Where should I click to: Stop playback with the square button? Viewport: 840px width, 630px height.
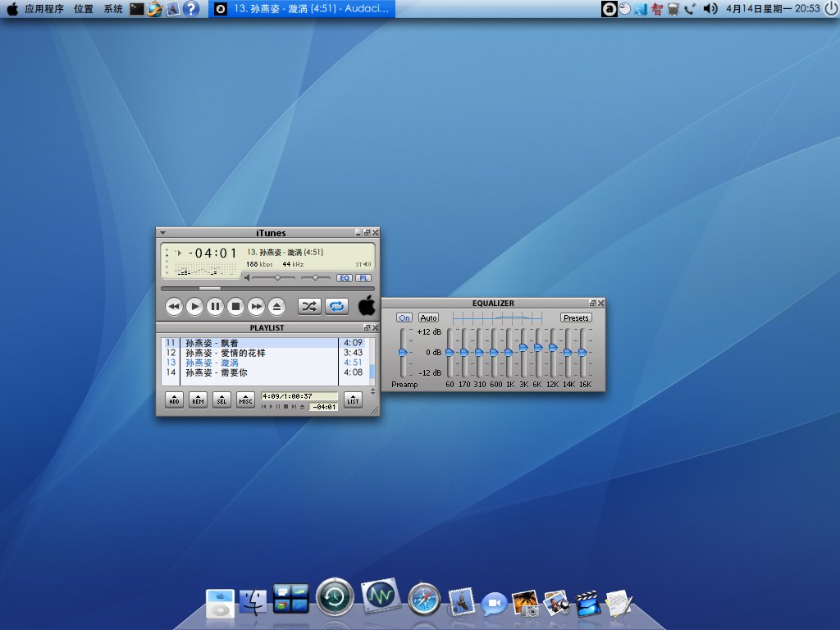click(235, 307)
